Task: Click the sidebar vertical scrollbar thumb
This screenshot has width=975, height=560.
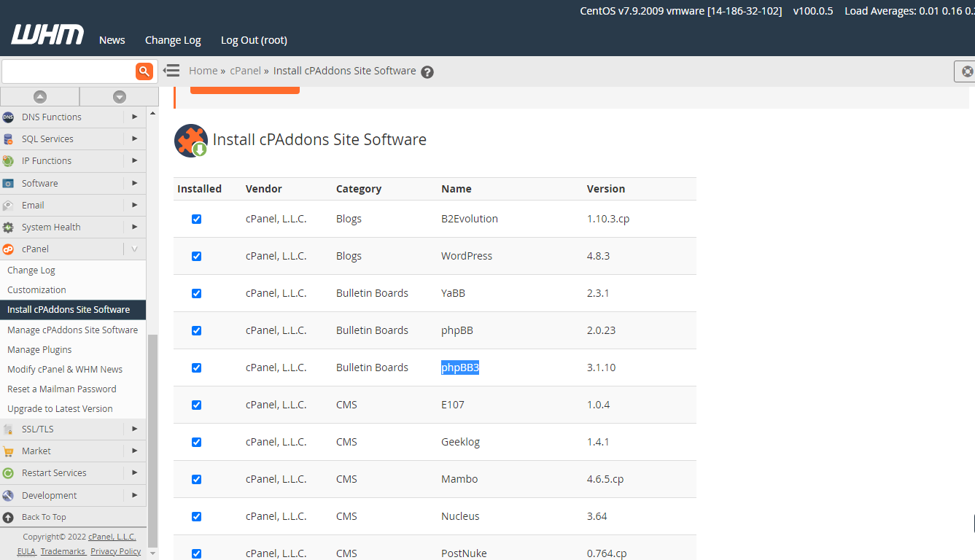Action: pos(152,437)
